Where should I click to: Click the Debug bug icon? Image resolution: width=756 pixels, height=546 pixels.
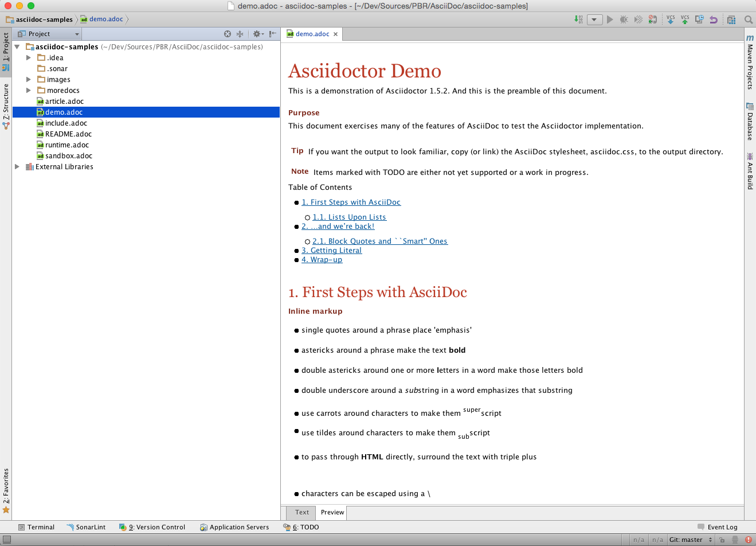[x=624, y=19]
